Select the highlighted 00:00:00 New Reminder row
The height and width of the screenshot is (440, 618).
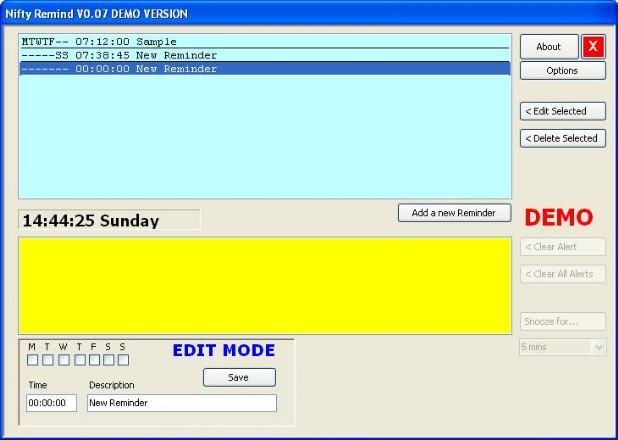[264, 69]
